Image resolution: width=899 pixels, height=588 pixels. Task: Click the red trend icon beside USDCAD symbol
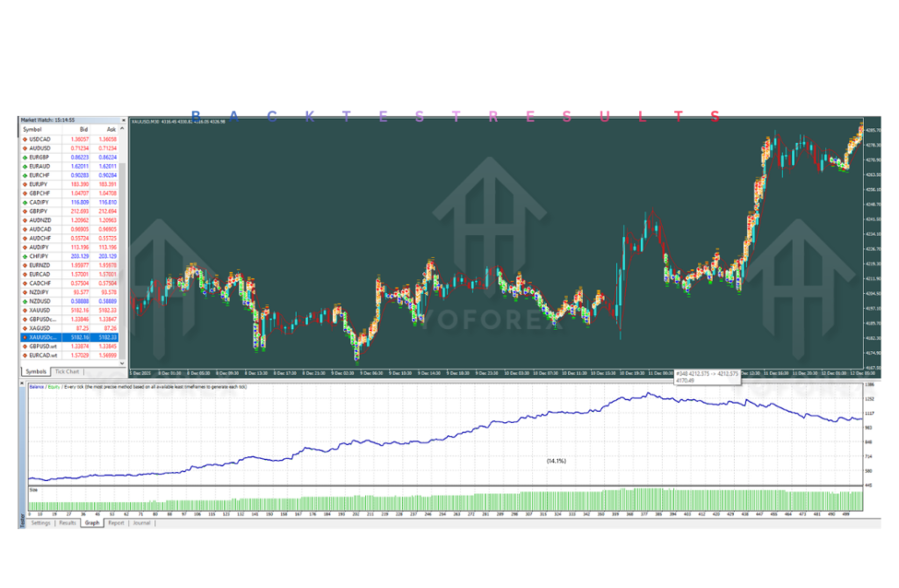click(x=26, y=139)
